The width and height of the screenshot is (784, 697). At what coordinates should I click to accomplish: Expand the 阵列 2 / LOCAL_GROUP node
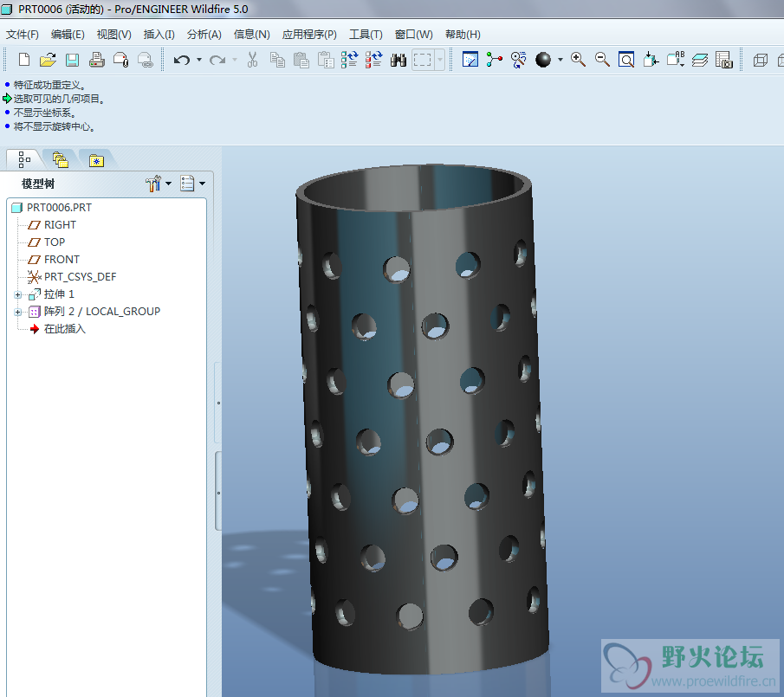click(x=18, y=313)
